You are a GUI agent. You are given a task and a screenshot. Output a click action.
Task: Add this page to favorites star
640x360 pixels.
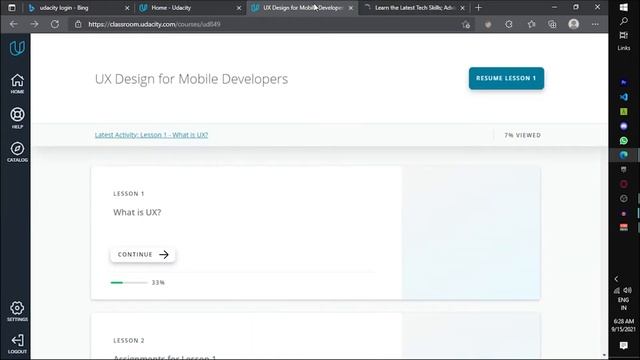pyautogui.click(x=466, y=24)
